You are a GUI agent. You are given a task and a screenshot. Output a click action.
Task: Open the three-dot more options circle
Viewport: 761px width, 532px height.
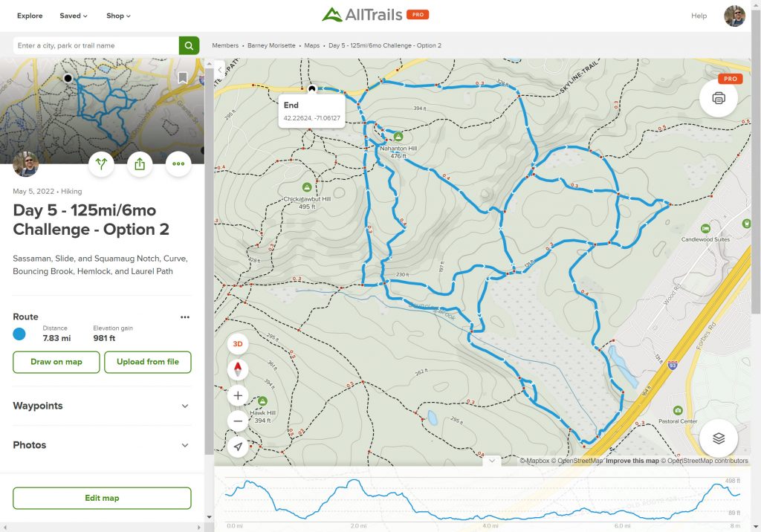(178, 164)
